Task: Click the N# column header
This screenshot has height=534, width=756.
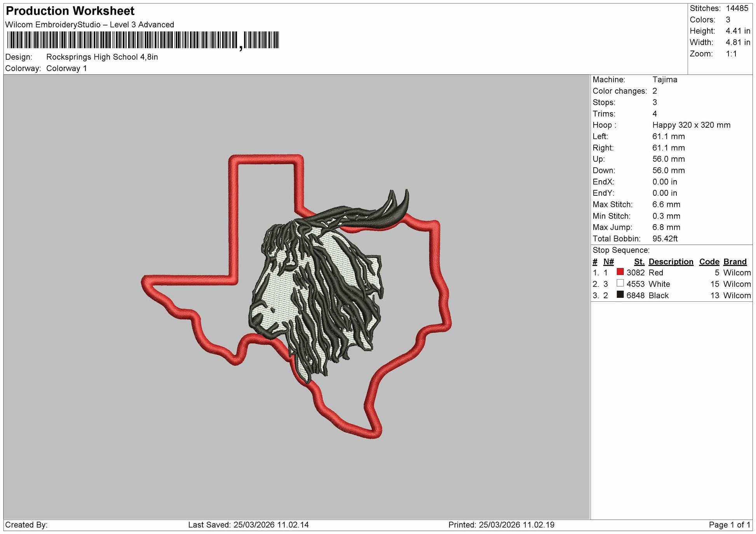Action: coord(608,262)
